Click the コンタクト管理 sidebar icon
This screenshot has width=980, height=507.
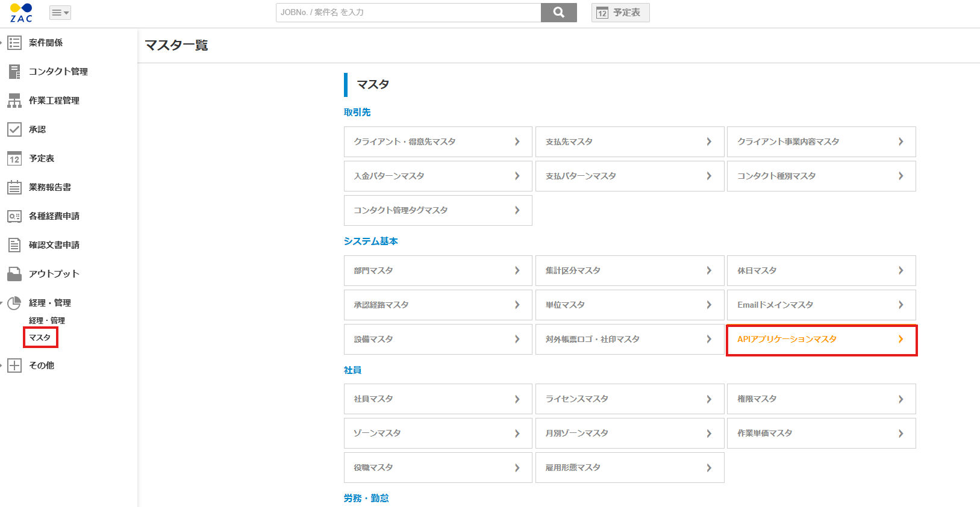pyautogui.click(x=14, y=72)
